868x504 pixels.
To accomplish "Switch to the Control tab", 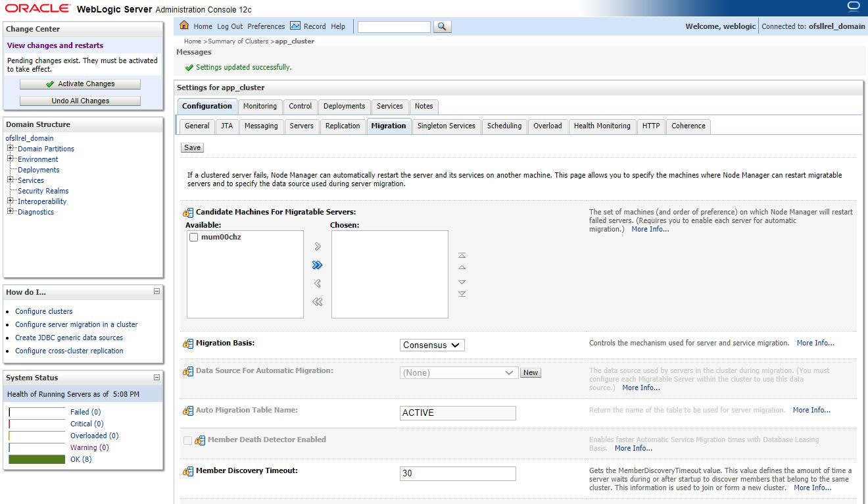I will tap(301, 106).
